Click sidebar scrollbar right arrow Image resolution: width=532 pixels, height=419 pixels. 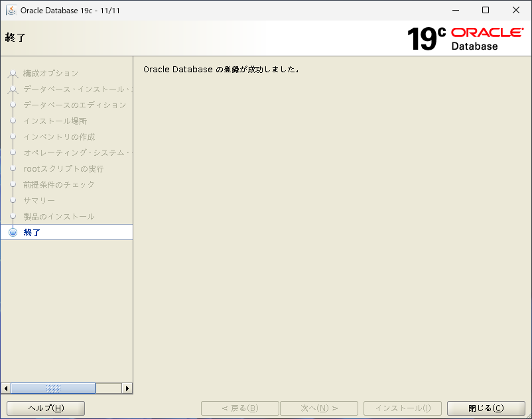127,388
